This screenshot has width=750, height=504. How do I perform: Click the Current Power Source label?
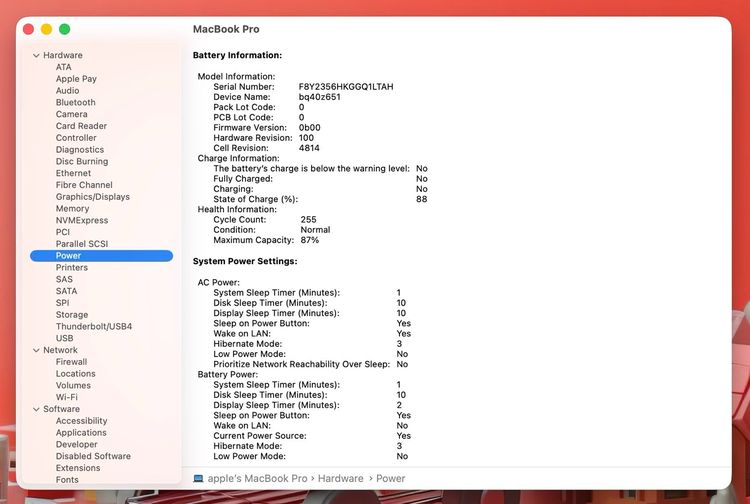click(260, 436)
